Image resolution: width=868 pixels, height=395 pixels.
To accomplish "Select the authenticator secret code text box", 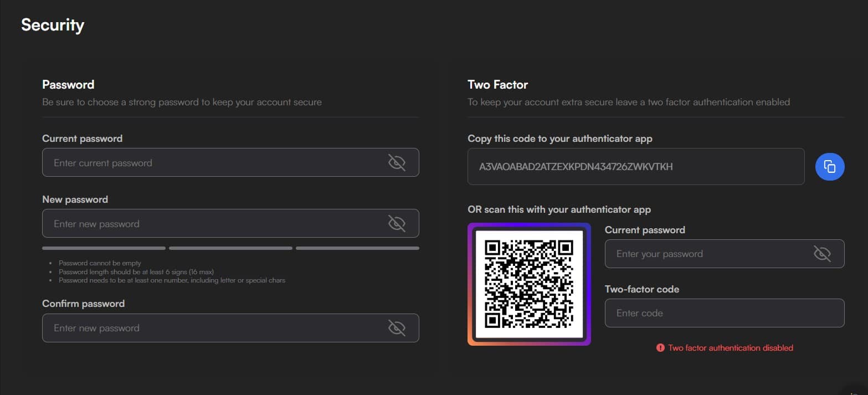I will [x=635, y=166].
